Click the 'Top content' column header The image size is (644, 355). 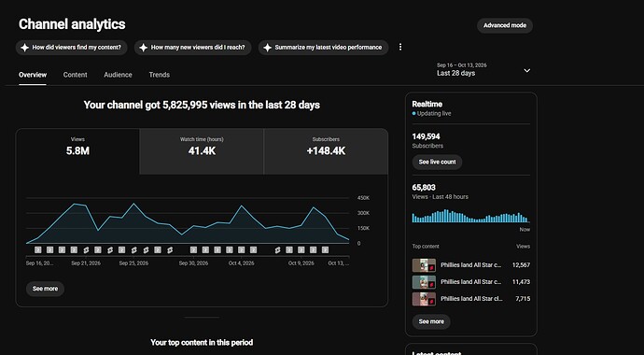click(426, 247)
